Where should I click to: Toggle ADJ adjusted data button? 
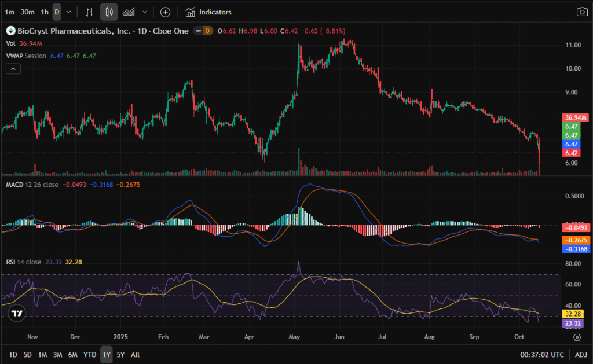coord(580,354)
